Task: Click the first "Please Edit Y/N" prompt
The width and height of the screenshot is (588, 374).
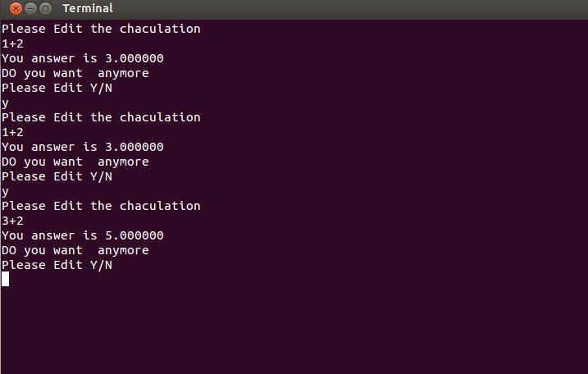Action: [x=57, y=88]
